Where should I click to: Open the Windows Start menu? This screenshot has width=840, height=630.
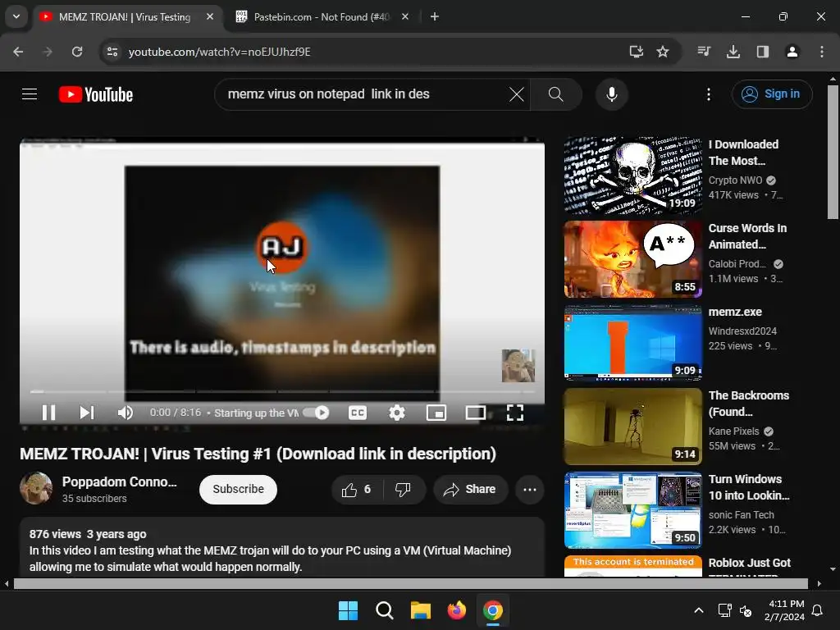point(348,610)
